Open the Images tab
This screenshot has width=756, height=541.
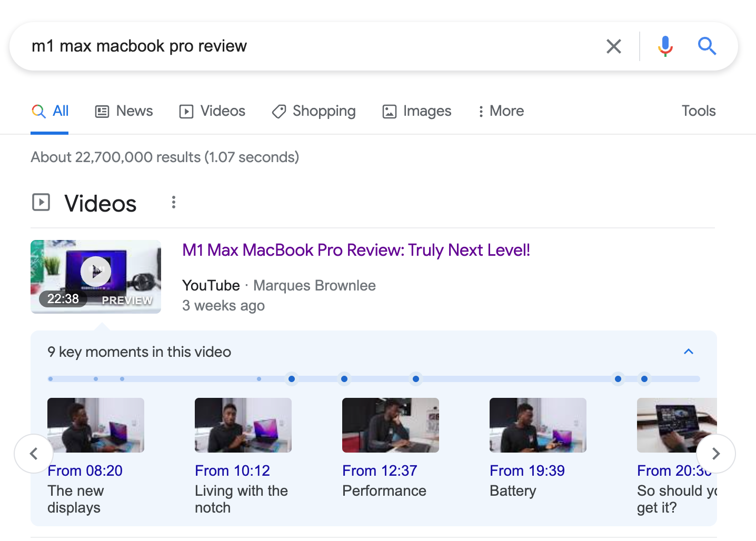416,111
